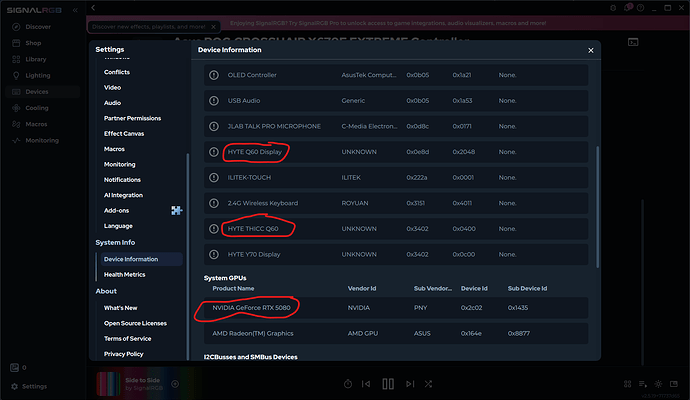
Task: Click the info icon for HYTE THICC Q60
Action: [x=214, y=229]
